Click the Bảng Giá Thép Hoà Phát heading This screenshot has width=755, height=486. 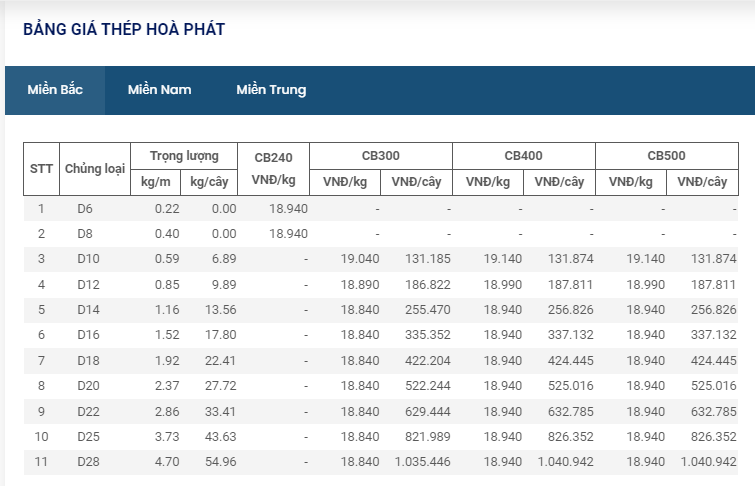[124, 29]
